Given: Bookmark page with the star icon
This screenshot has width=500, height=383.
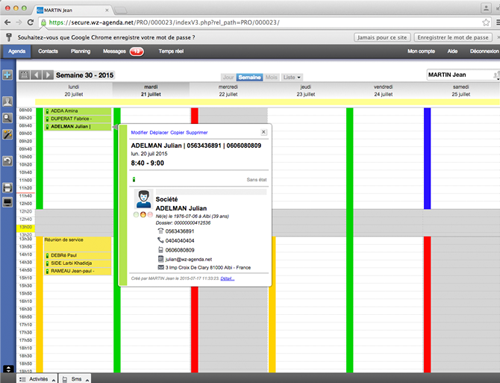Looking at the screenshot, I should [x=486, y=22].
